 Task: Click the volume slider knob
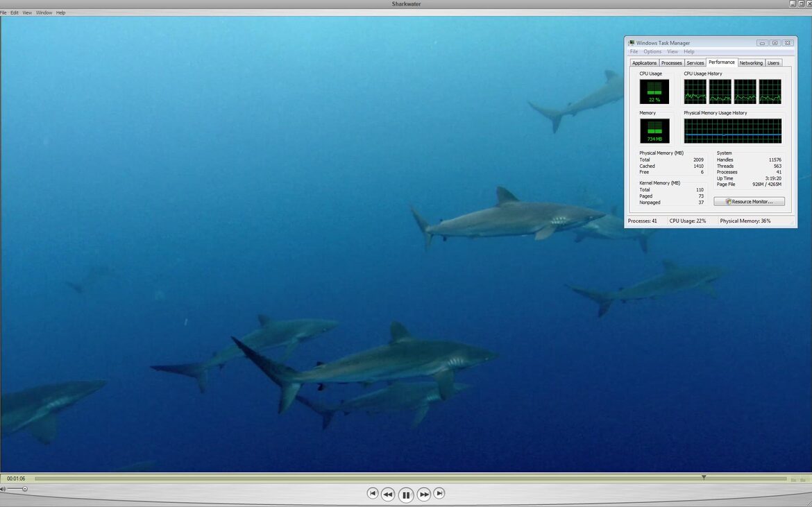click(24, 489)
